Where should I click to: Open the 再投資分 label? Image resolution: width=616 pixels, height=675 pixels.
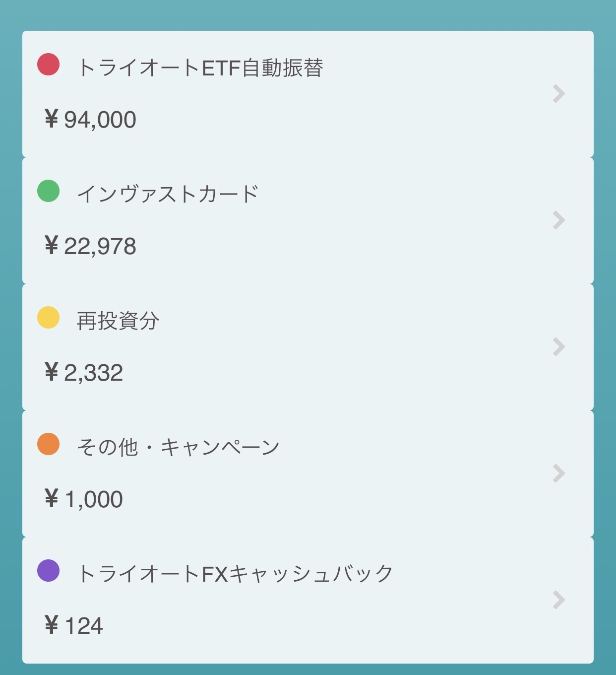[118, 321]
